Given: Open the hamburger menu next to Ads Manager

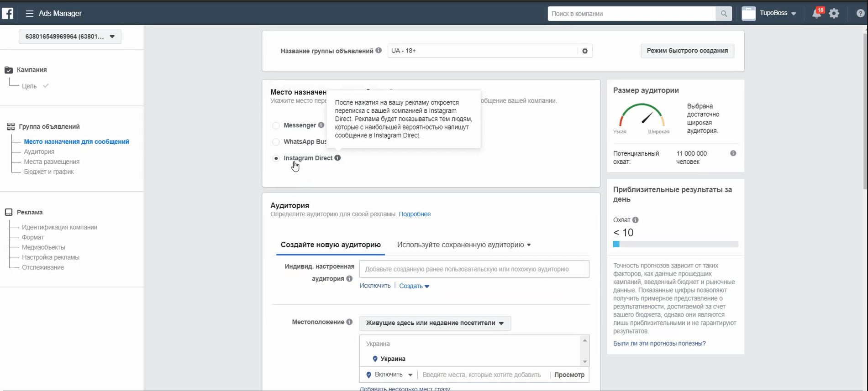Looking at the screenshot, I should click(30, 14).
